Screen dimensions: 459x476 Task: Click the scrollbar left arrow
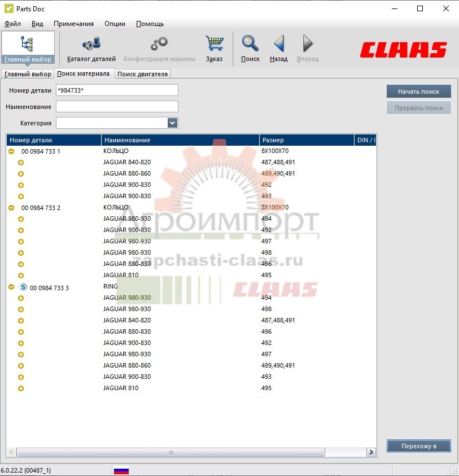tap(11, 452)
